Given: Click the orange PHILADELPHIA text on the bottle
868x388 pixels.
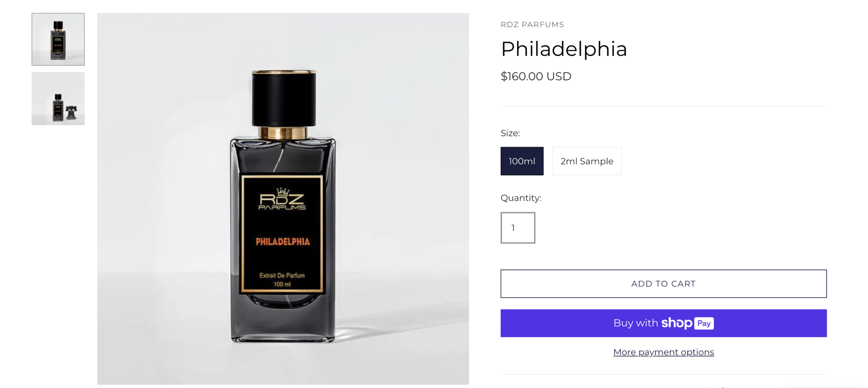Looking at the screenshot, I should tap(283, 242).
